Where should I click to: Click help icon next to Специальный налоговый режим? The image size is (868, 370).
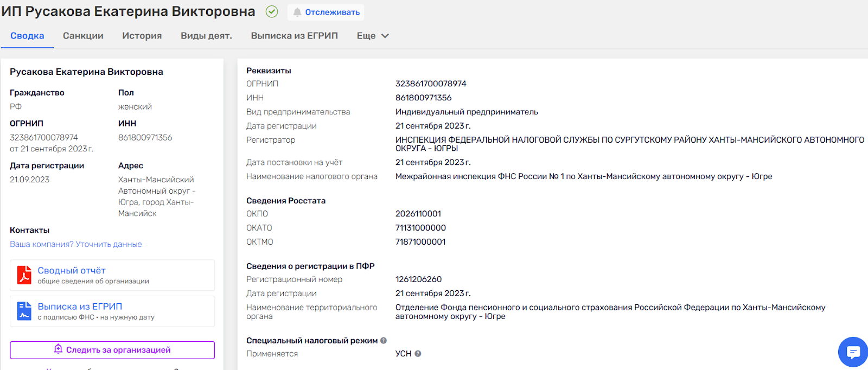tap(384, 341)
